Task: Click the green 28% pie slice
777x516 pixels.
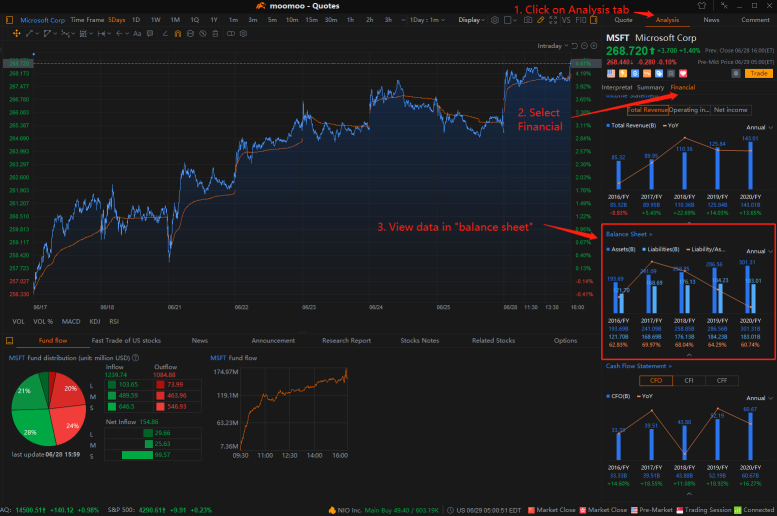Action: (x=32, y=429)
